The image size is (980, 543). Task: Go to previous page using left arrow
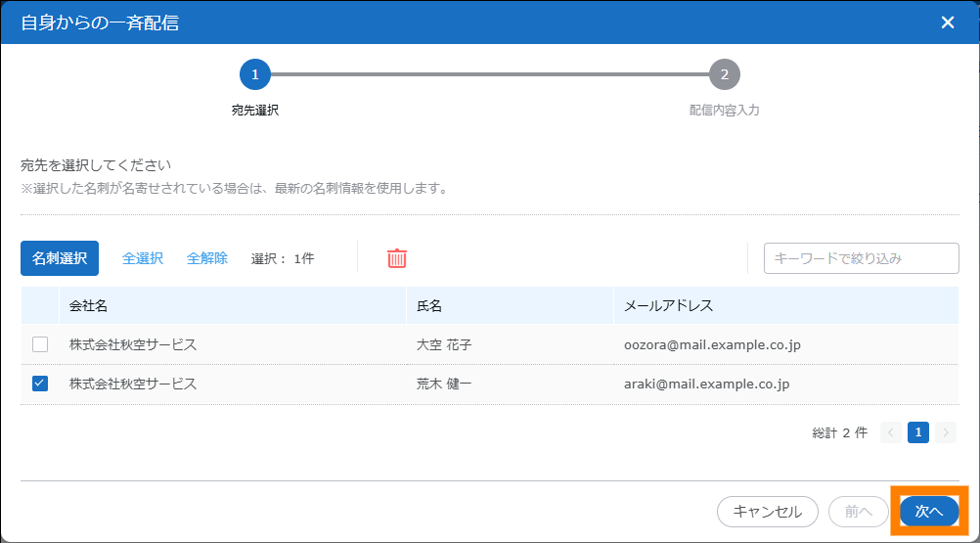tap(890, 432)
